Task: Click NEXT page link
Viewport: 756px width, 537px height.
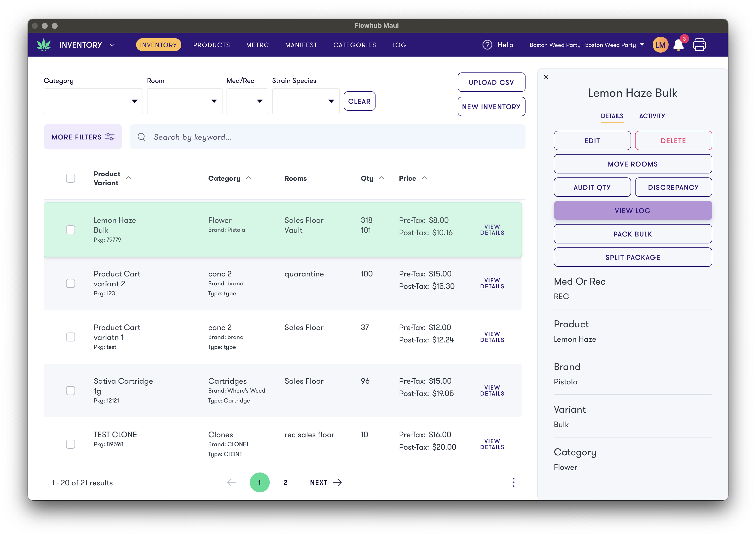Action: [326, 482]
